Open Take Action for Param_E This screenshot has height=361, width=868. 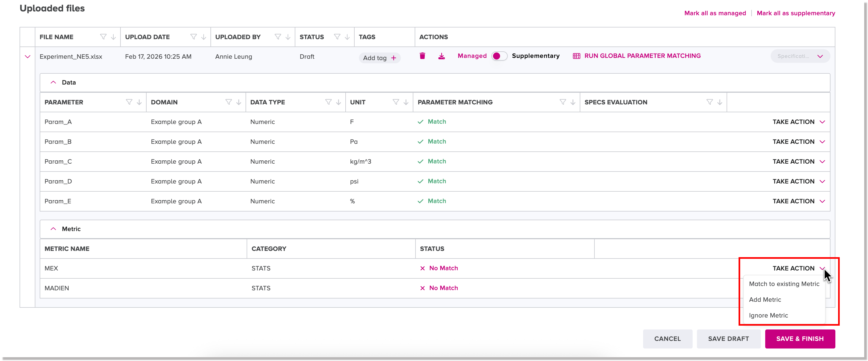799,201
